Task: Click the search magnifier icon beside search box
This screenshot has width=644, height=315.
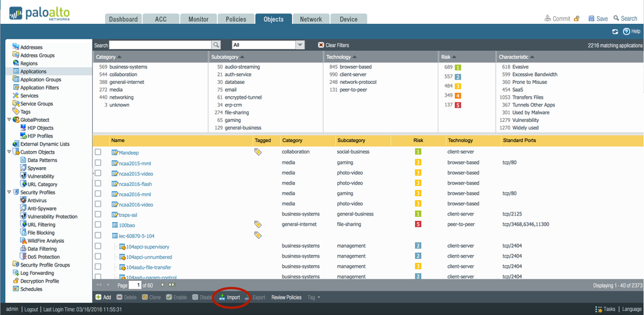Action: point(217,45)
